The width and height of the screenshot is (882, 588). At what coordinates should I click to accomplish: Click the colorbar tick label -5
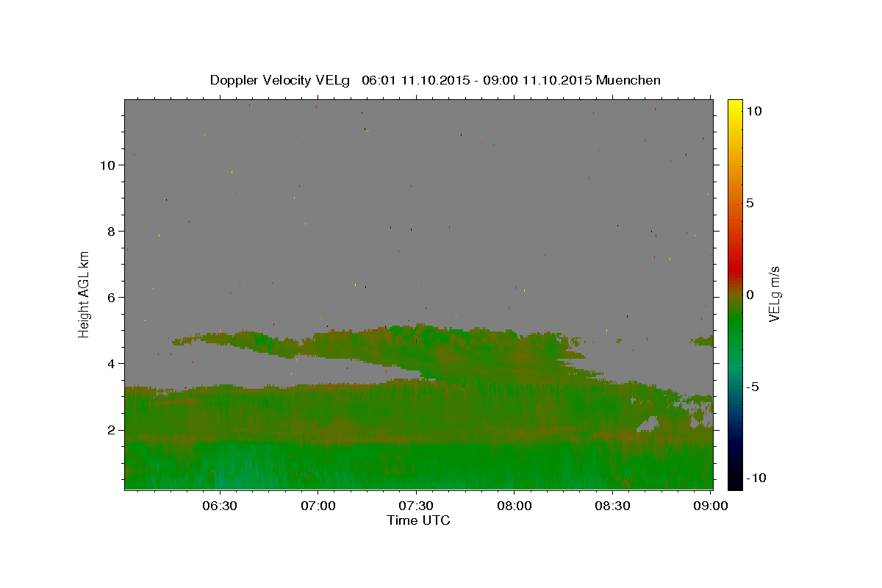[x=752, y=386]
